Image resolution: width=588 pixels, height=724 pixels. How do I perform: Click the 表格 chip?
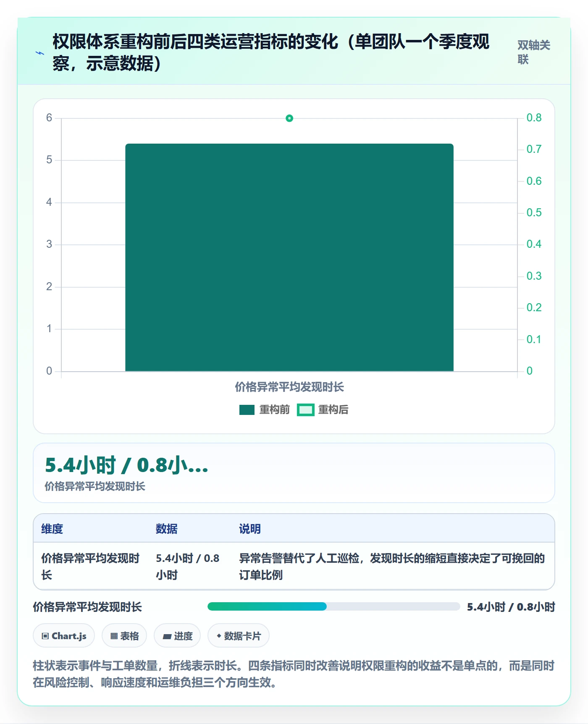(x=124, y=636)
